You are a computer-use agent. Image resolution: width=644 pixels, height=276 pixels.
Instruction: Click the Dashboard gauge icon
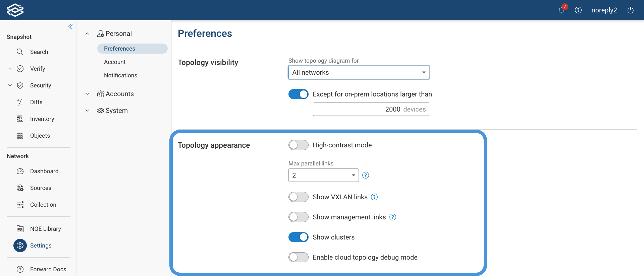20,171
